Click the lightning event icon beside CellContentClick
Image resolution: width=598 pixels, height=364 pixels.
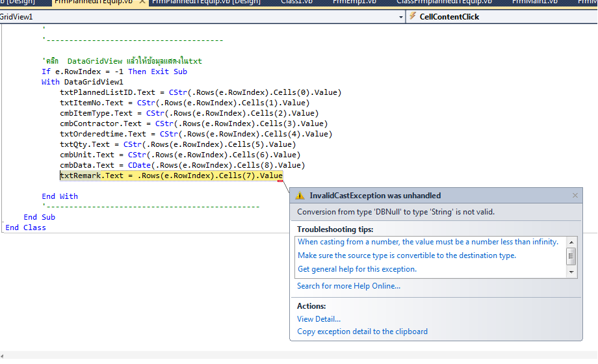(x=413, y=16)
